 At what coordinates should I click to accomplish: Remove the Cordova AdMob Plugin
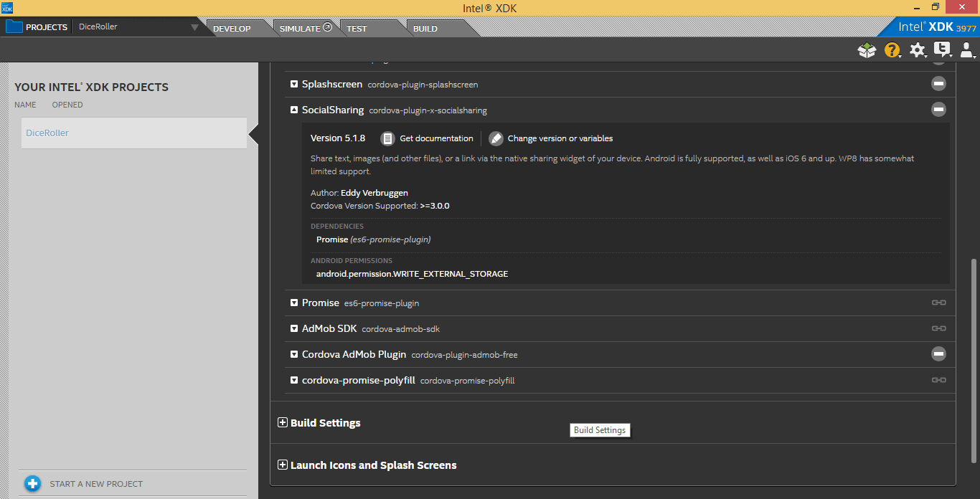tap(938, 354)
